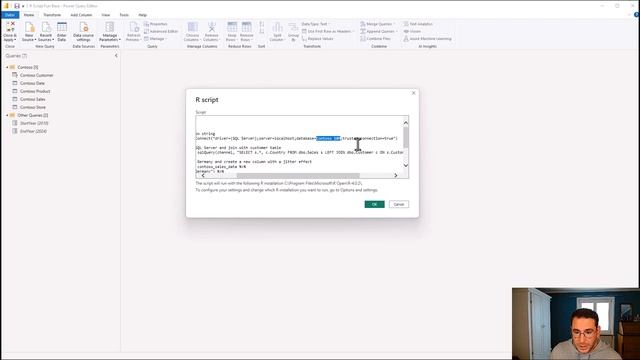Click Cancel in the R script dialog
The height and width of the screenshot is (360, 640).
pyautogui.click(x=399, y=204)
